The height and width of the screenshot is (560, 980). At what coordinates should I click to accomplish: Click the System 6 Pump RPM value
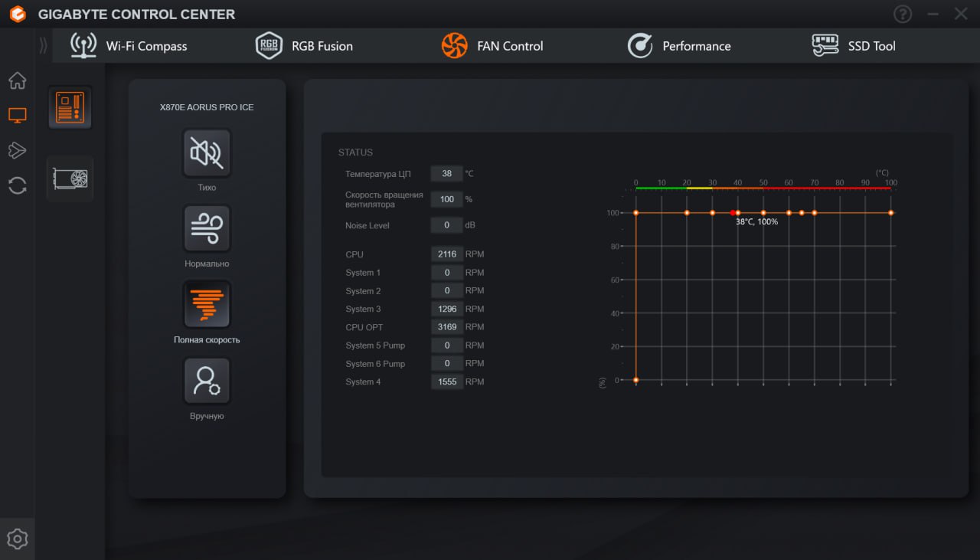[447, 363]
